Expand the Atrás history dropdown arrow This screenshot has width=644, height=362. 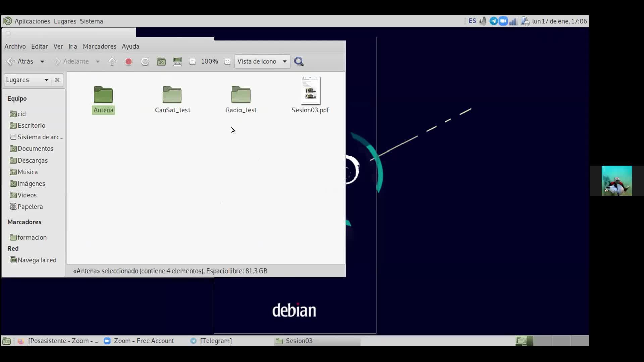coord(42,62)
